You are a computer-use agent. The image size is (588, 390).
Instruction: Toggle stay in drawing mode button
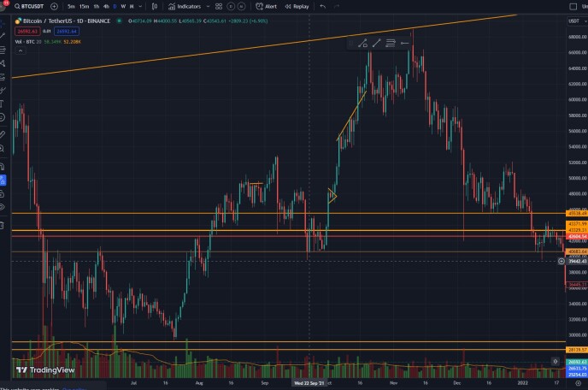3,180
